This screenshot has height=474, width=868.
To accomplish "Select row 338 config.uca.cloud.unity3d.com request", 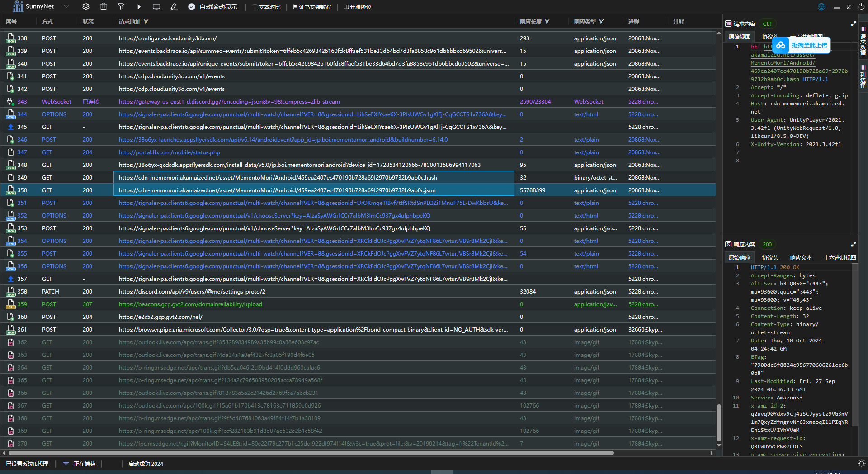I will (358, 38).
